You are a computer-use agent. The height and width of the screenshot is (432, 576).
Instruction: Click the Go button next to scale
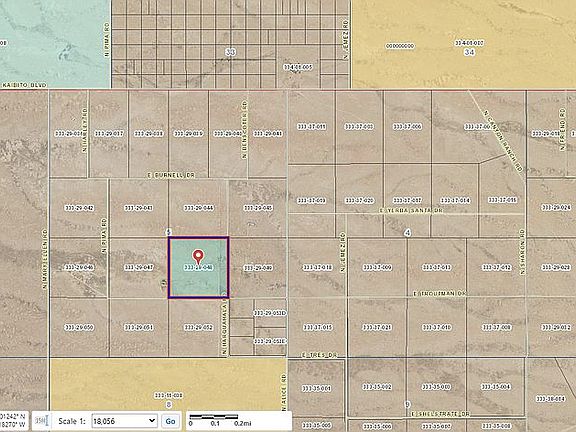(170, 421)
